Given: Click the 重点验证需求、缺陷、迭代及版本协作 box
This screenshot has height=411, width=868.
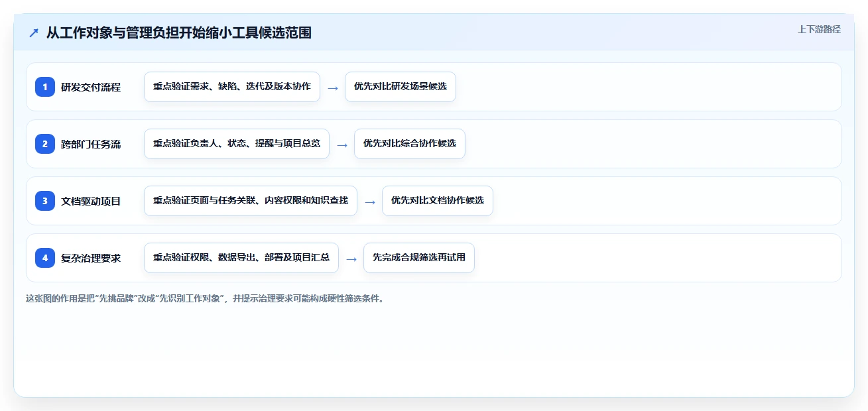Looking at the screenshot, I should tap(232, 87).
